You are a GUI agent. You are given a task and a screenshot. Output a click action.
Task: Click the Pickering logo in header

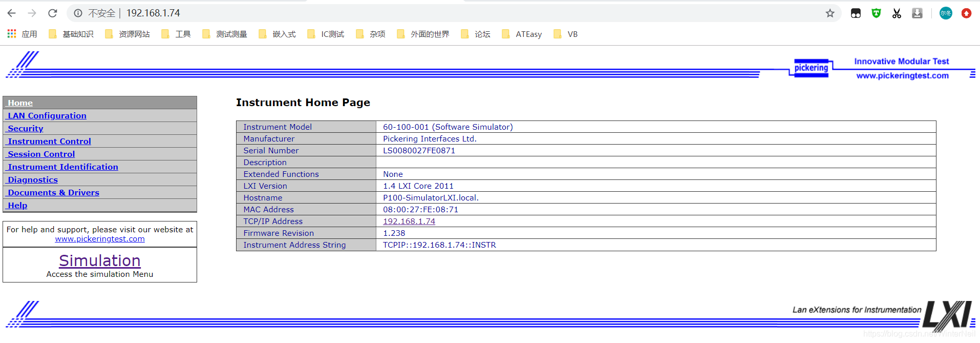(x=811, y=68)
